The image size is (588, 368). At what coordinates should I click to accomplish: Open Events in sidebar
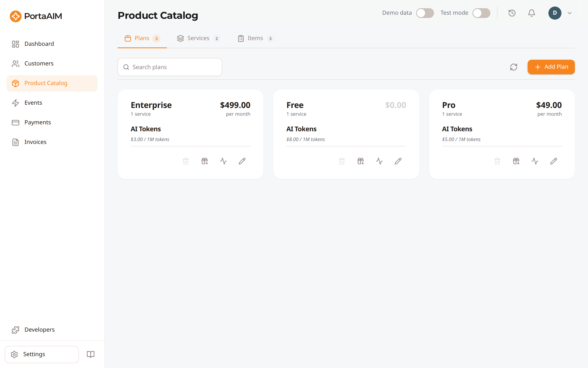[52, 103]
